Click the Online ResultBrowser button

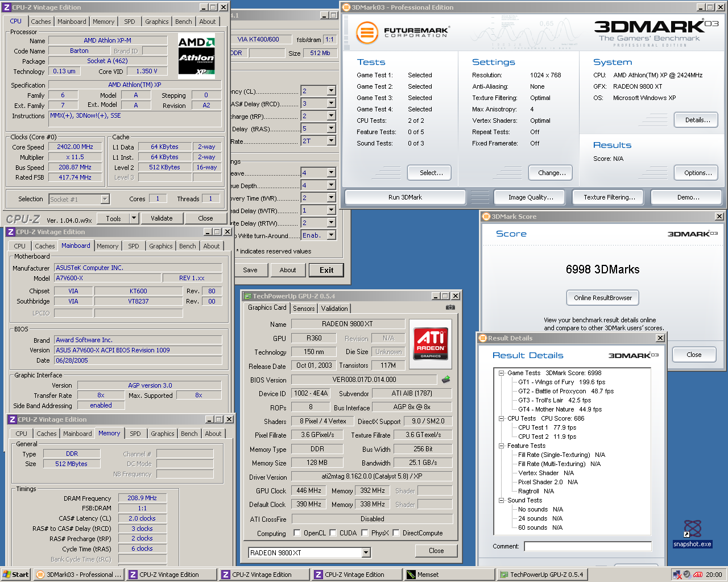[x=603, y=298]
